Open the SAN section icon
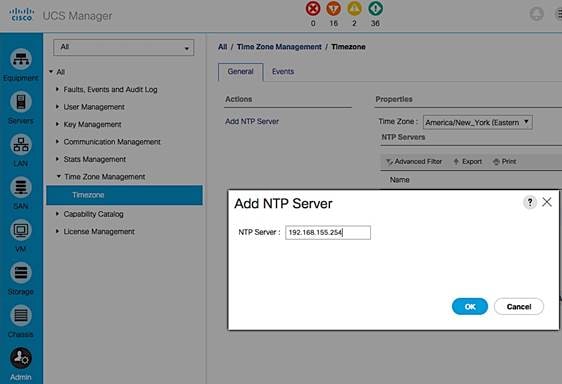562x384 pixels. (21, 187)
